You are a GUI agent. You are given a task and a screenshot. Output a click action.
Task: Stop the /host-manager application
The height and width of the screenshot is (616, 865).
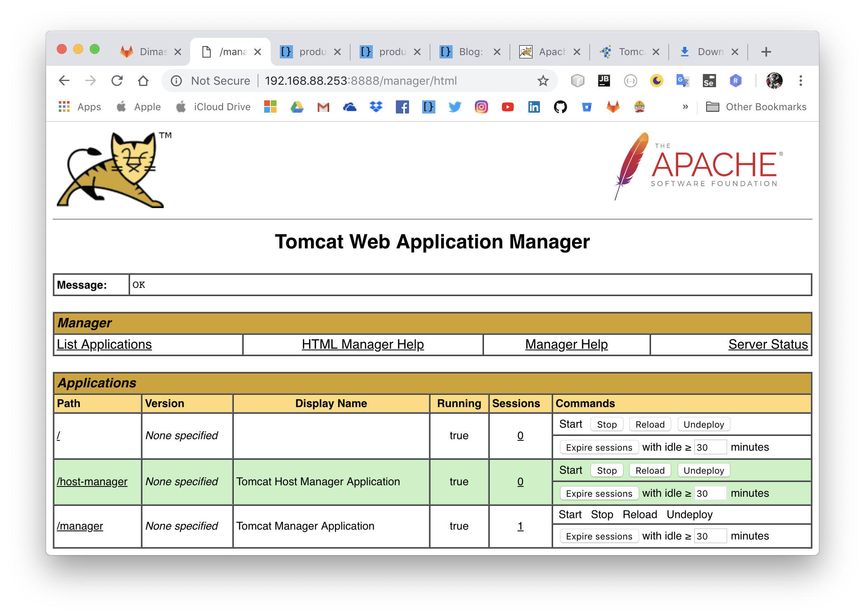(604, 471)
